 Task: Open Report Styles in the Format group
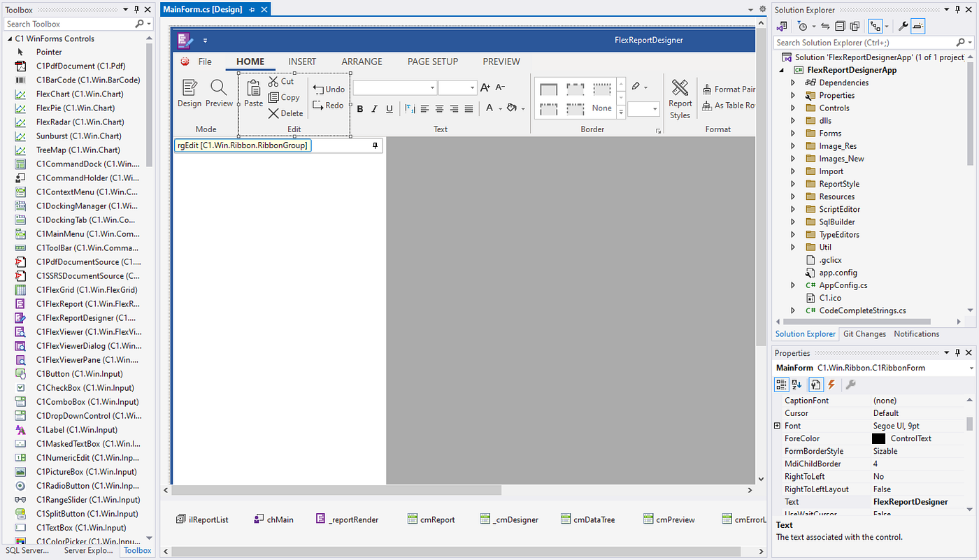point(680,98)
